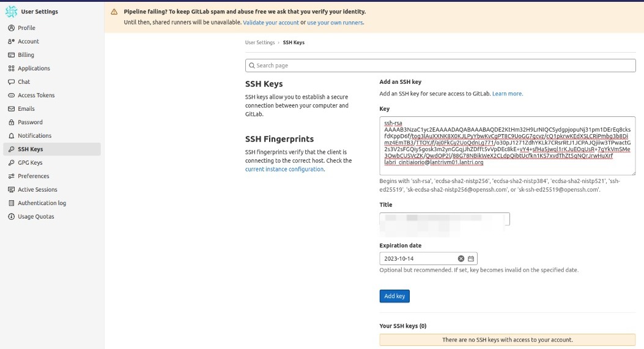This screenshot has width=644, height=349.
Task: Click the Usage Quotas icon
Action: click(11, 217)
